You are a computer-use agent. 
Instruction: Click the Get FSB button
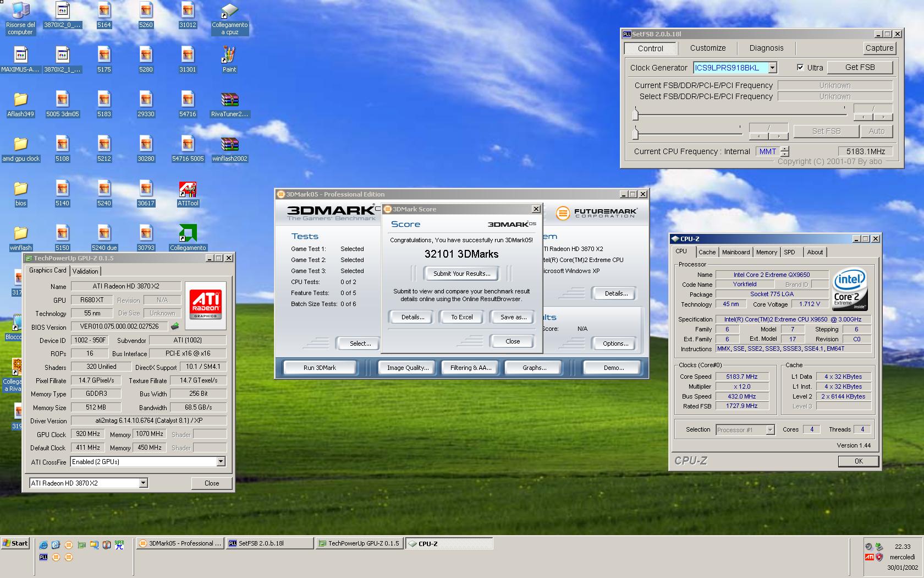(860, 67)
